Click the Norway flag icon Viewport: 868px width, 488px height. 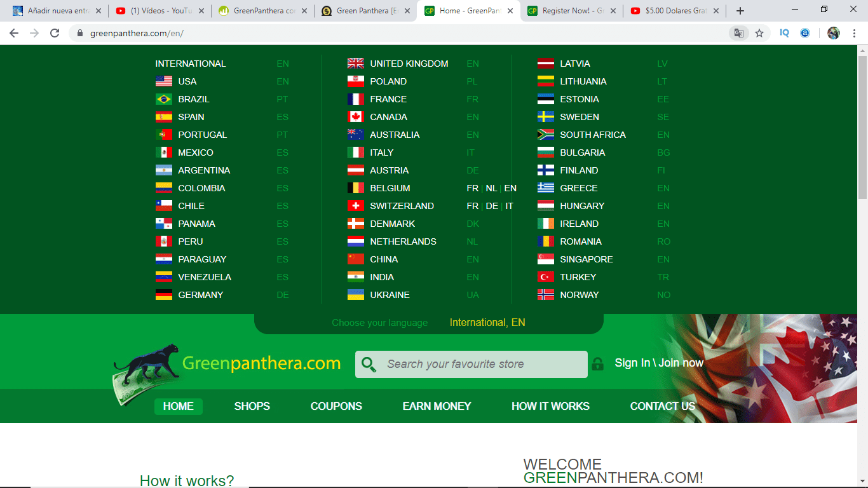tap(546, 295)
